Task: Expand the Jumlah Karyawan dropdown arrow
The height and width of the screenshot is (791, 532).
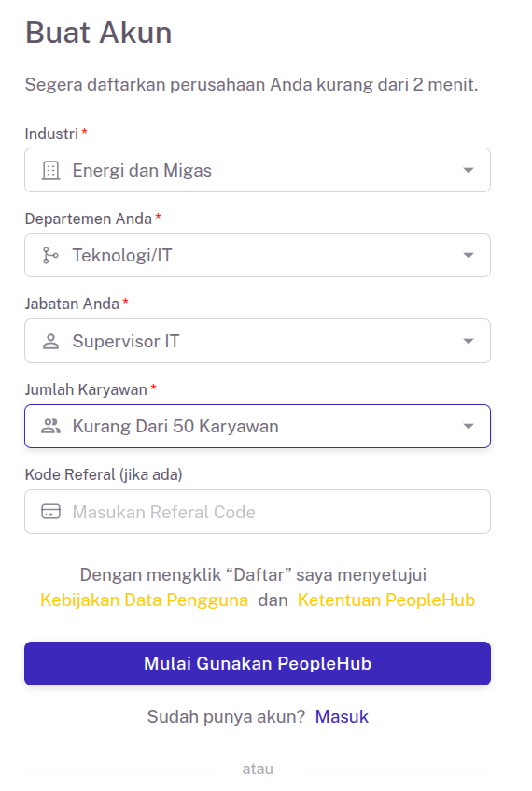Action: [x=469, y=427]
